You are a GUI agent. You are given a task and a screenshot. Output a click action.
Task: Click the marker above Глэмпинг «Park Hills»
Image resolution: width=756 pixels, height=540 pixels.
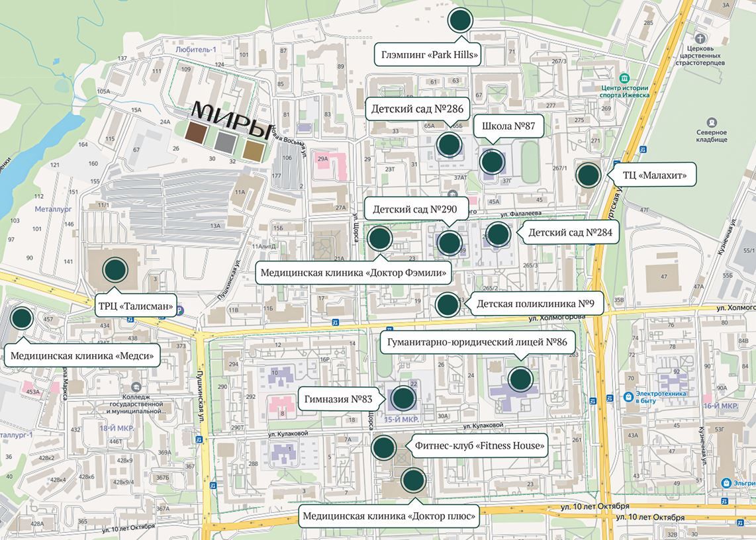pyautogui.click(x=460, y=21)
